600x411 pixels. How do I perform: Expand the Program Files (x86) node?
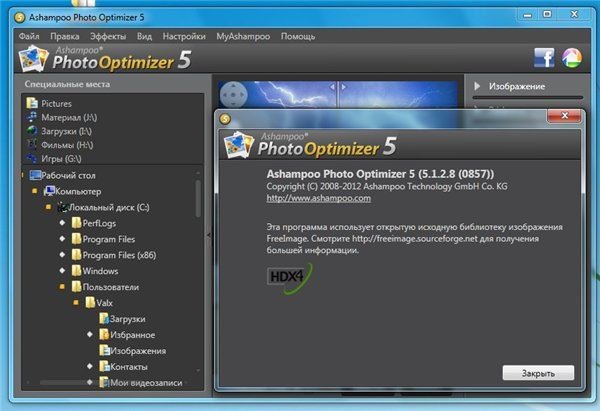click(x=62, y=254)
